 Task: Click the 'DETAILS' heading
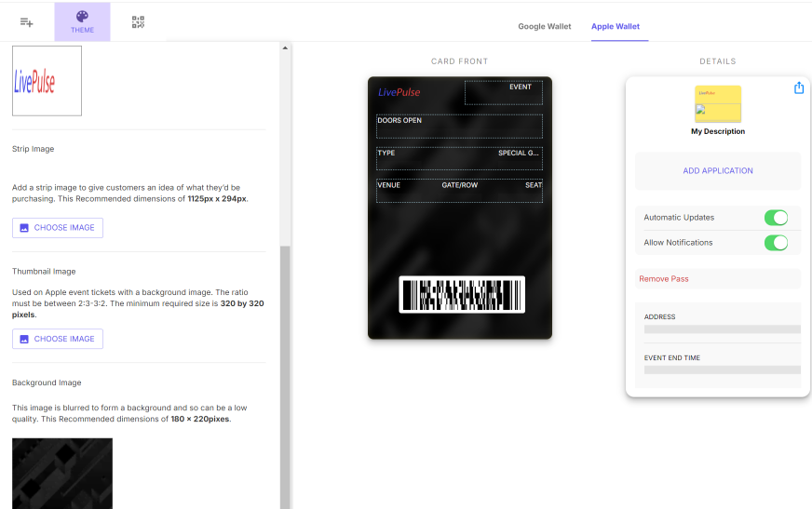point(717,61)
